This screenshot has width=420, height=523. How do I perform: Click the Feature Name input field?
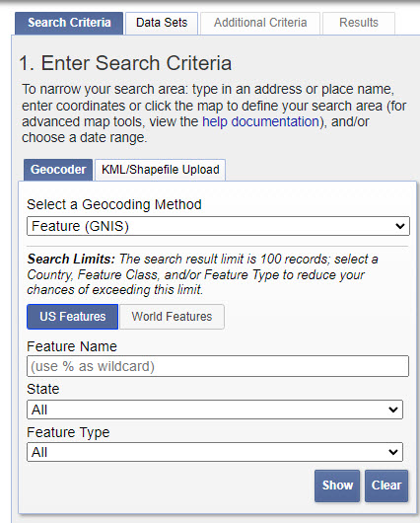click(x=218, y=366)
